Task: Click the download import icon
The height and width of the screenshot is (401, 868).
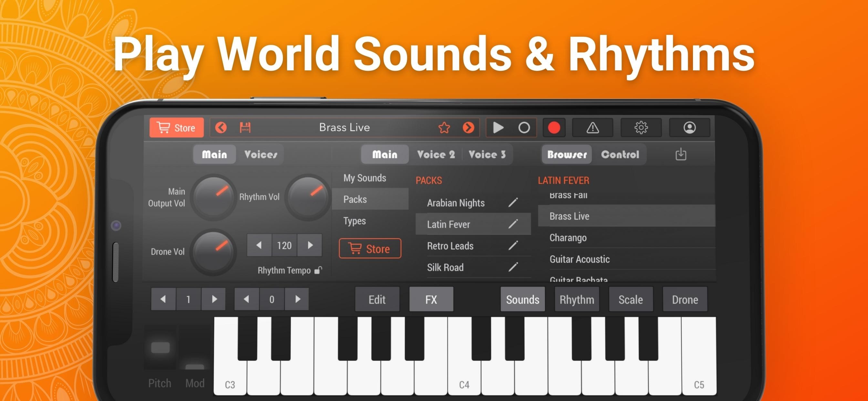Action: coord(681,154)
